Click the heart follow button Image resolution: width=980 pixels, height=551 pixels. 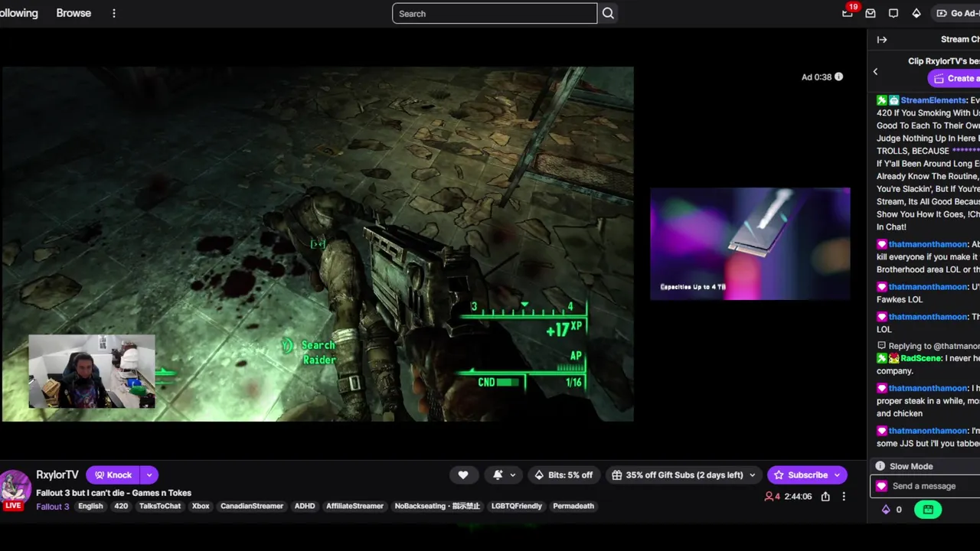[x=463, y=475]
